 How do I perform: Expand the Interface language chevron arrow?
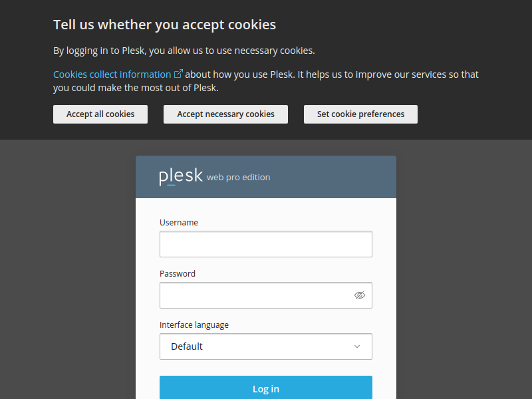(x=357, y=346)
